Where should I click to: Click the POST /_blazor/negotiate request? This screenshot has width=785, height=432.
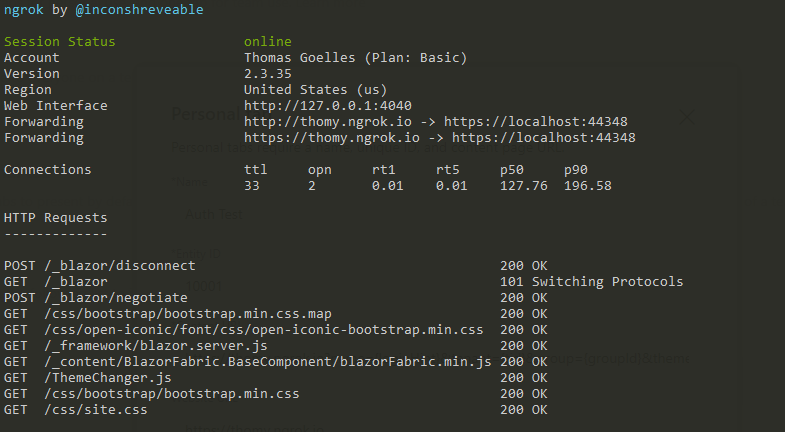275,298
